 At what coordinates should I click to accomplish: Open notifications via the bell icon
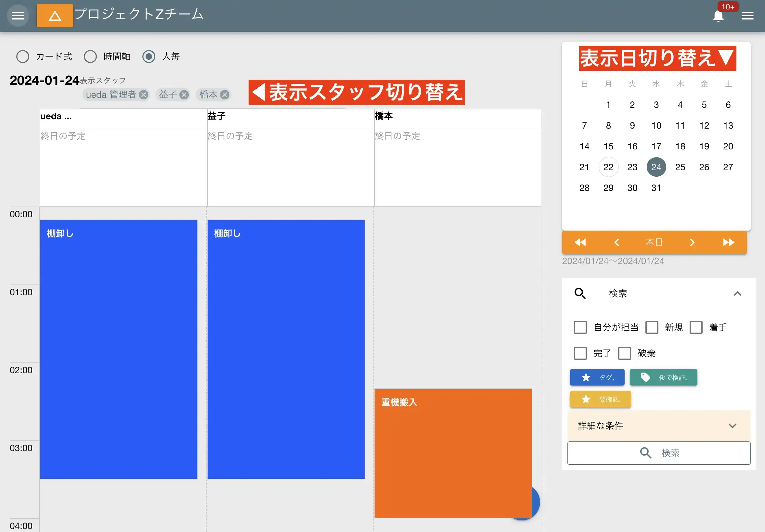click(719, 16)
